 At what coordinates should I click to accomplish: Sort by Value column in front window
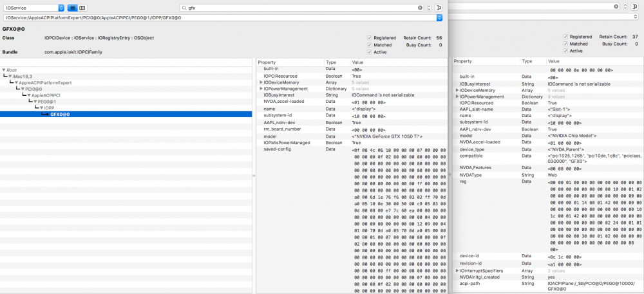pos(399,62)
